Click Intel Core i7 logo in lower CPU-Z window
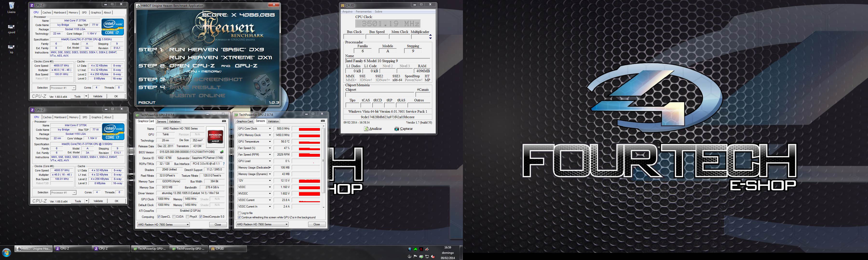This screenshot has height=260, width=868. [114, 131]
